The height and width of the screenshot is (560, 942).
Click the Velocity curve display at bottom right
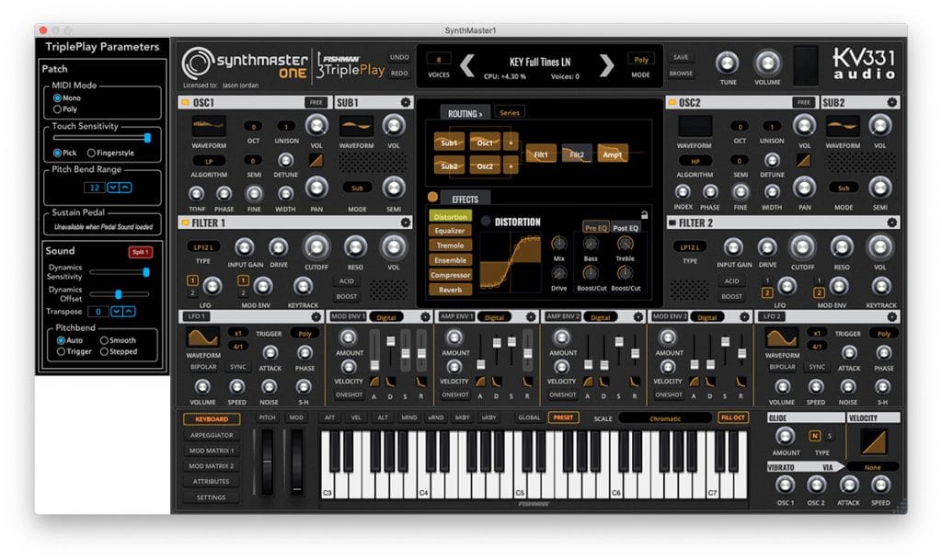coord(872,443)
